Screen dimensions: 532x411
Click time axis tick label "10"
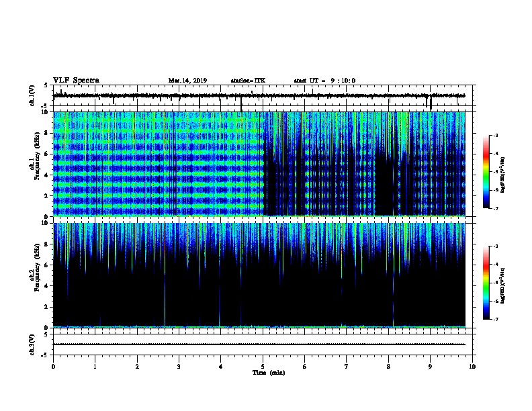tap(472, 366)
